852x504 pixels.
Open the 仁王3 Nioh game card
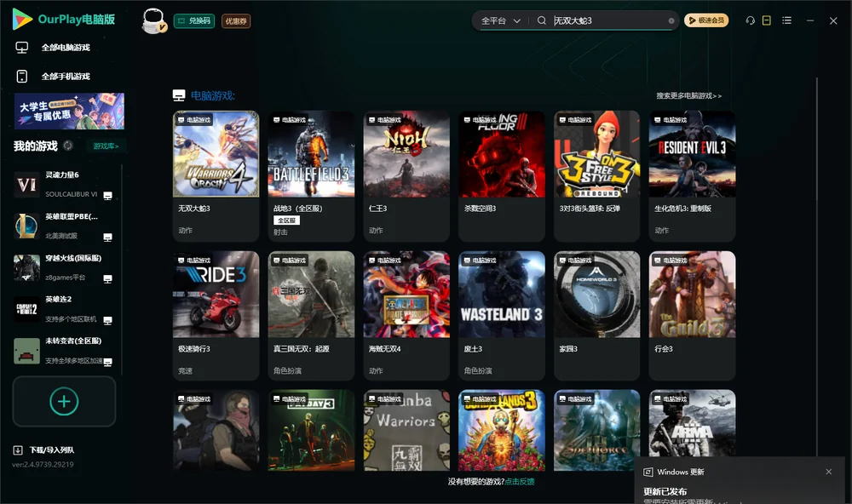(406, 176)
